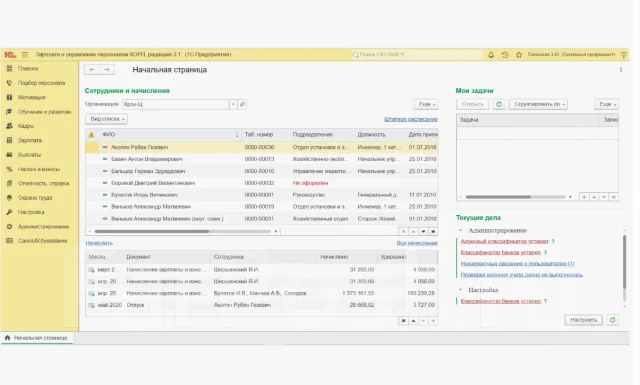
Task: Click the forward navigation arrow
Action: (x=107, y=70)
